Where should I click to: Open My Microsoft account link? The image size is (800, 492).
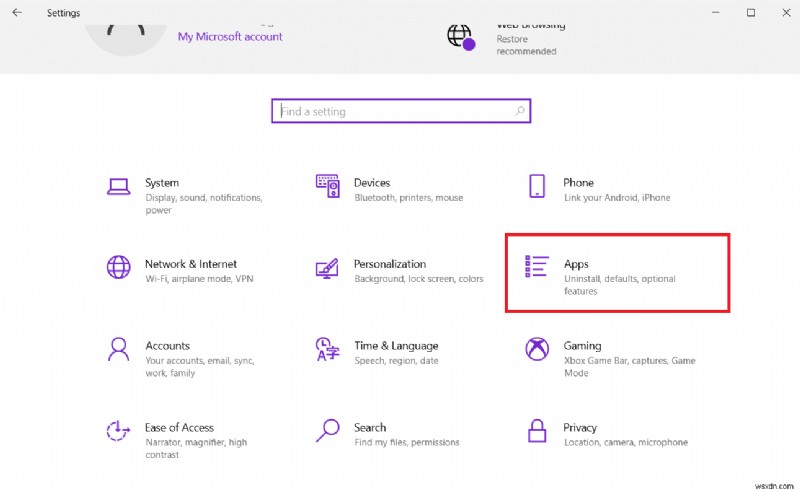click(230, 37)
